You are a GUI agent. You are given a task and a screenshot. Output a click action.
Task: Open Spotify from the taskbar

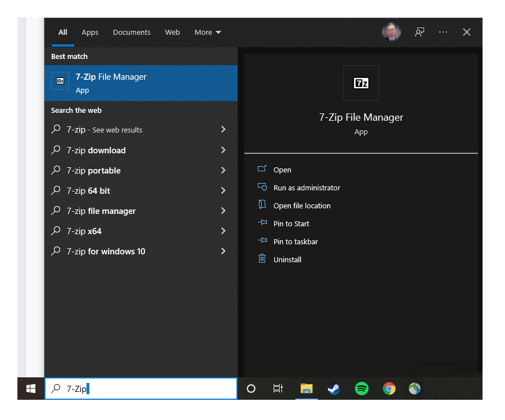point(361,389)
